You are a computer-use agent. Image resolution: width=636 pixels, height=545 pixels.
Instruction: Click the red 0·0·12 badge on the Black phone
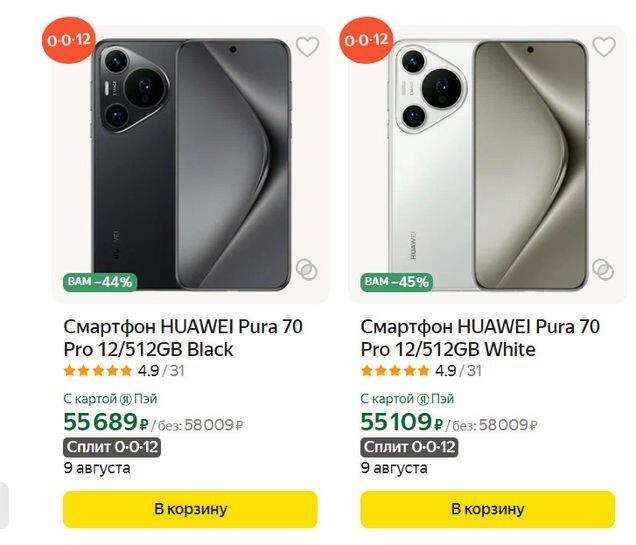click(69, 40)
